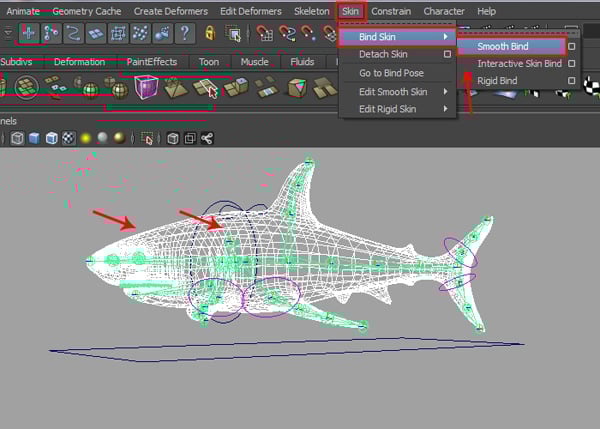Select the joints selection mask icon

(x=51, y=33)
